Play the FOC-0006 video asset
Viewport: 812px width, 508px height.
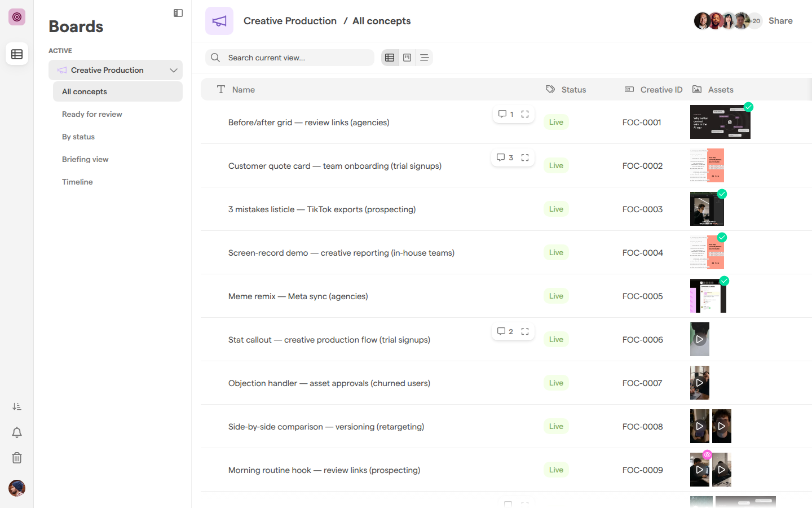point(700,339)
